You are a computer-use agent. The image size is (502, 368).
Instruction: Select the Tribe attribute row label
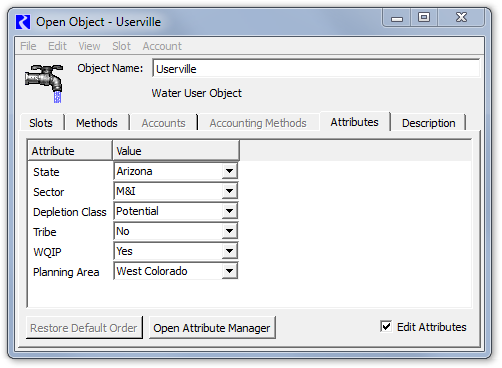pyautogui.click(x=45, y=232)
